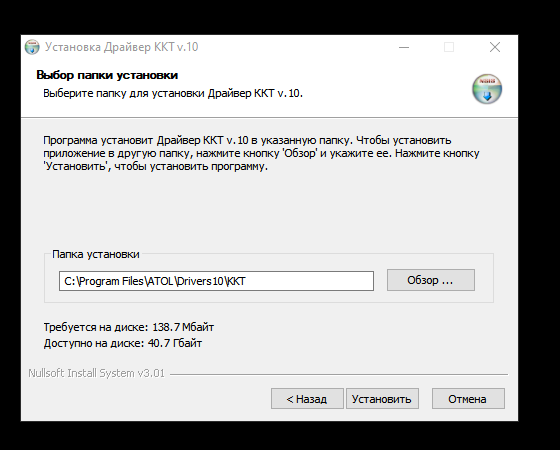Screen dimensions: 560x450
Task: Go back with the < Назад button
Action: click(307, 399)
